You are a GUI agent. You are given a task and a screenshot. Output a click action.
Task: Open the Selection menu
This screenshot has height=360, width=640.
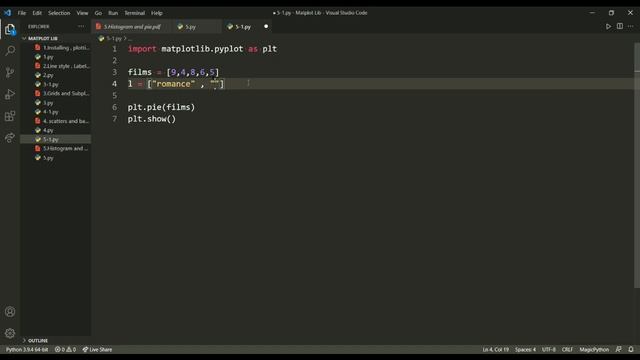59,13
